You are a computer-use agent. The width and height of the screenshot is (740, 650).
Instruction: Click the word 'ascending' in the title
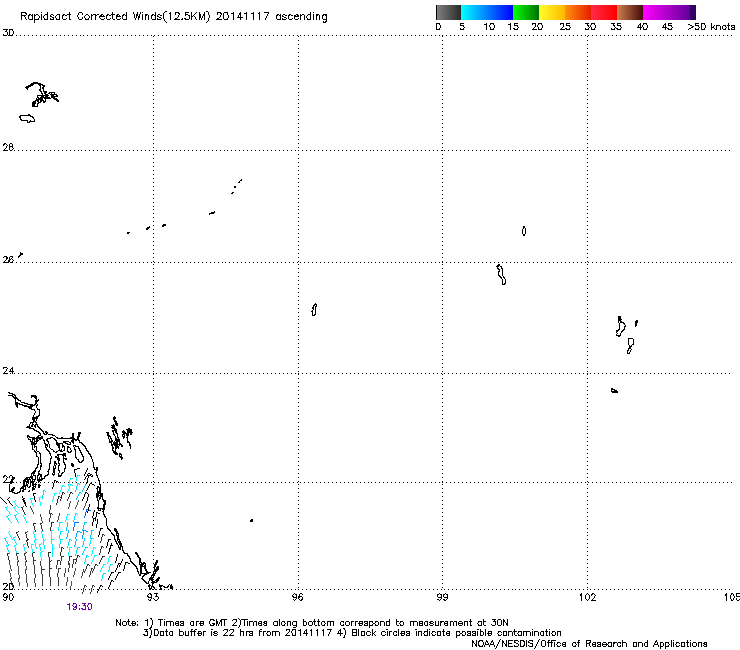(x=301, y=17)
